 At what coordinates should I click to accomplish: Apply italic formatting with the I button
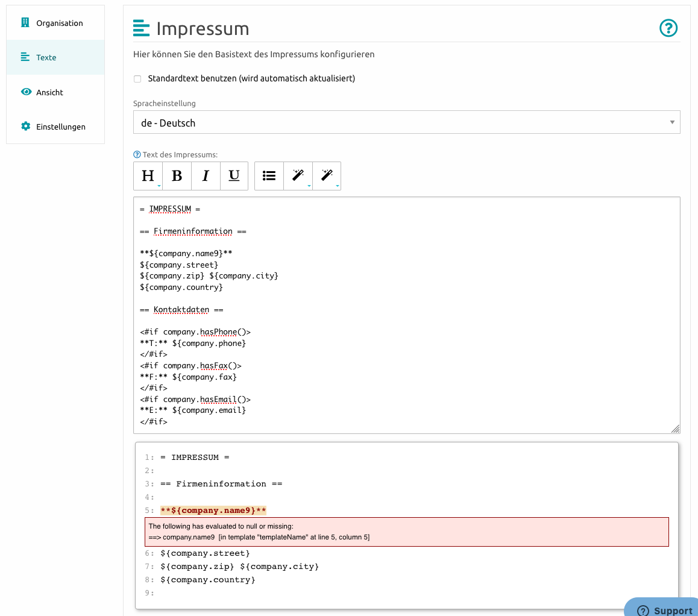point(206,176)
